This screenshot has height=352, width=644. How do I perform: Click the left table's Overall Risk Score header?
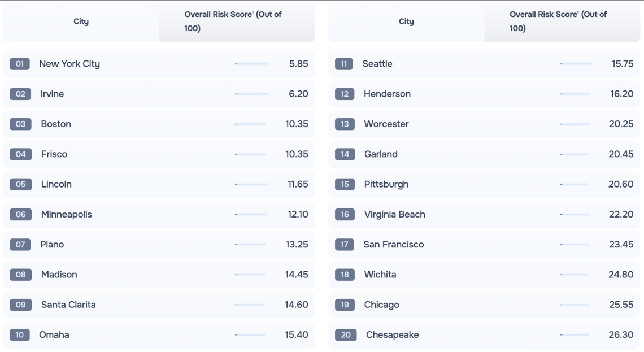click(233, 21)
